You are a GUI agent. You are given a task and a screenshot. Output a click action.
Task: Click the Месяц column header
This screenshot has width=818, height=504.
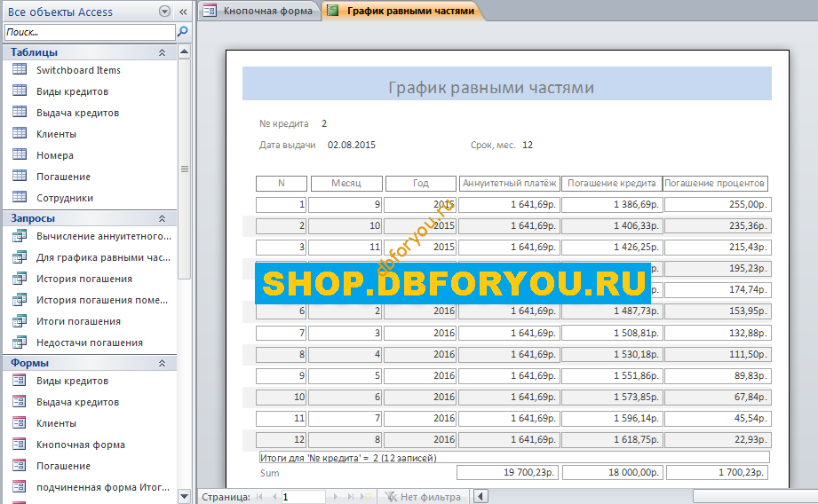(x=346, y=184)
